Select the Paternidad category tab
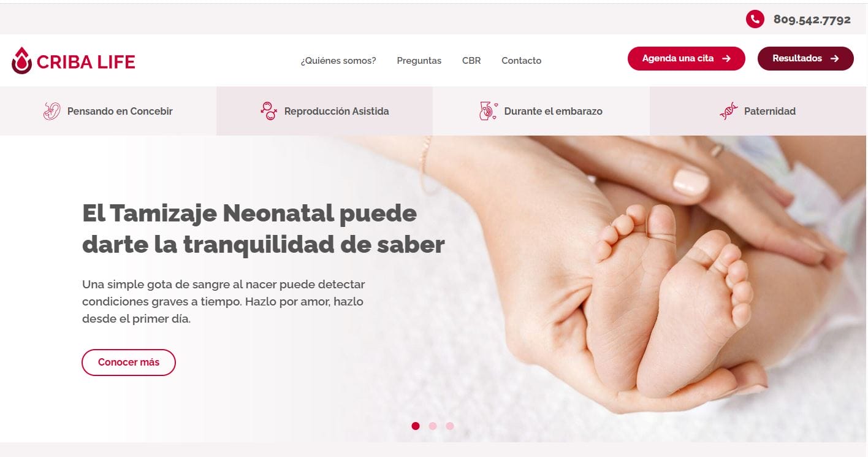Screen dimensions: 868x457 pos(758,111)
